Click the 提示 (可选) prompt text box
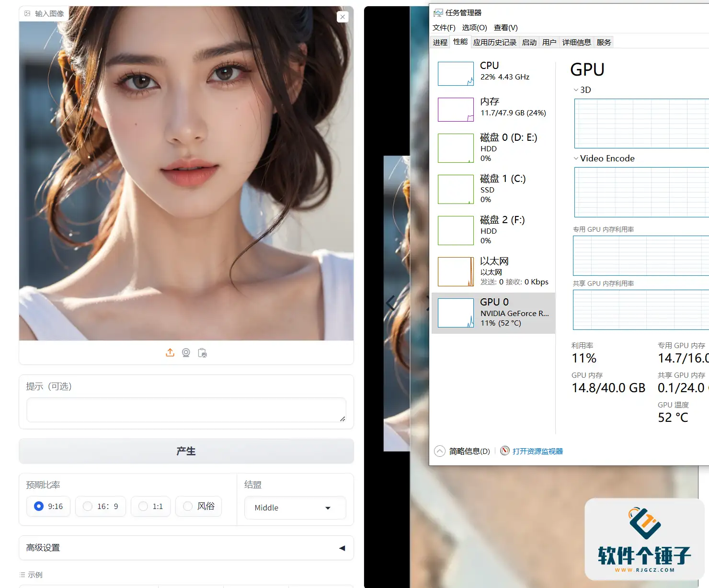Viewport: 709px width, 588px height. (186, 410)
